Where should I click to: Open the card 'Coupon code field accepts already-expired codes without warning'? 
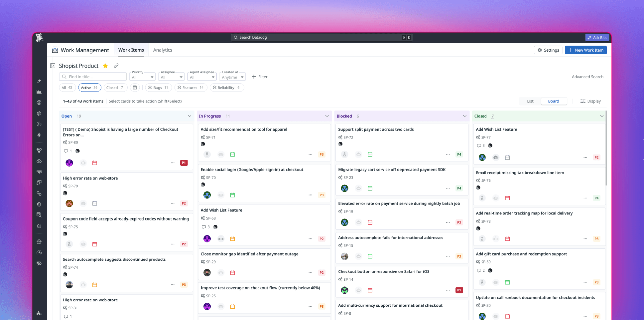[126, 219]
